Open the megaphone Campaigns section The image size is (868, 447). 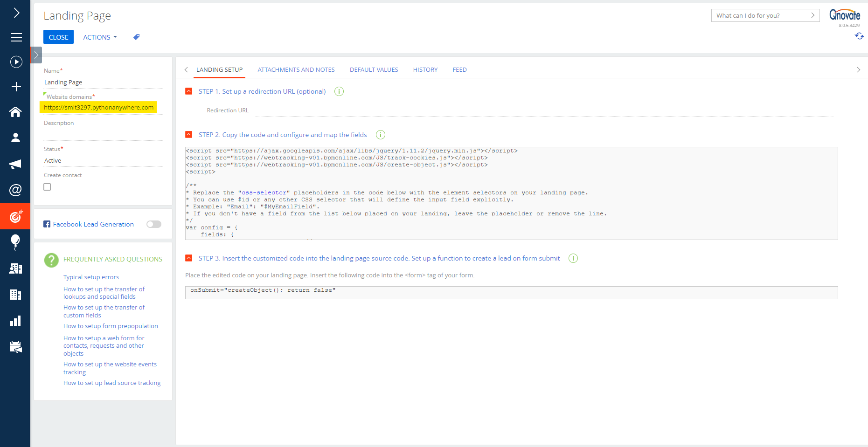click(x=15, y=164)
